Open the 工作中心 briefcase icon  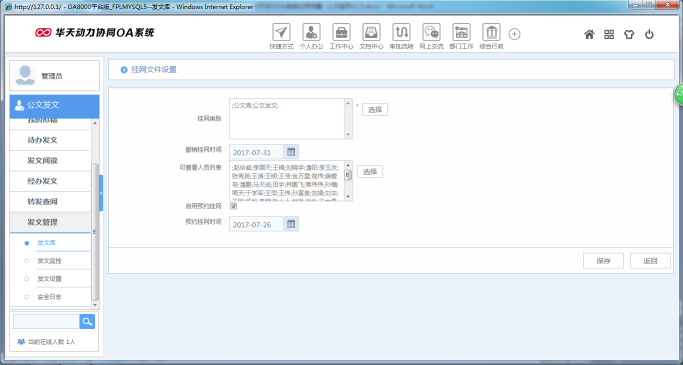(x=341, y=32)
